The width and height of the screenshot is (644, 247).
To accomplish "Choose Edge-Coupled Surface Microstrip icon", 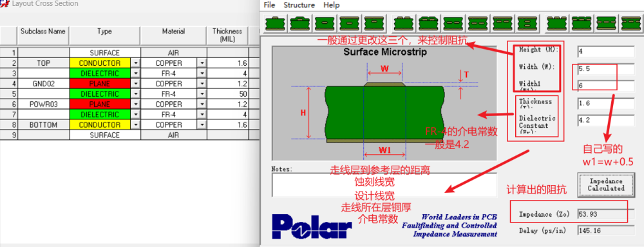I will (403, 24).
